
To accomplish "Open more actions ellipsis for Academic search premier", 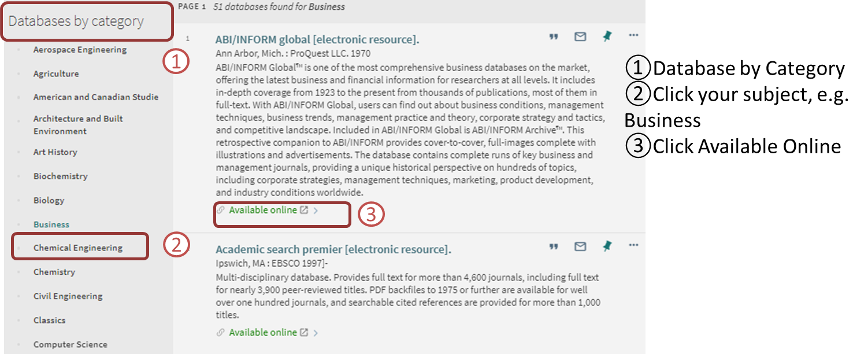I will 633,246.
